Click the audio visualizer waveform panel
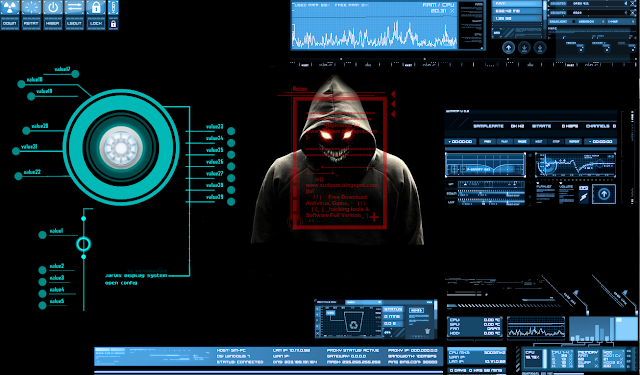Viewport: 640px width, 375px height. (576, 165)
